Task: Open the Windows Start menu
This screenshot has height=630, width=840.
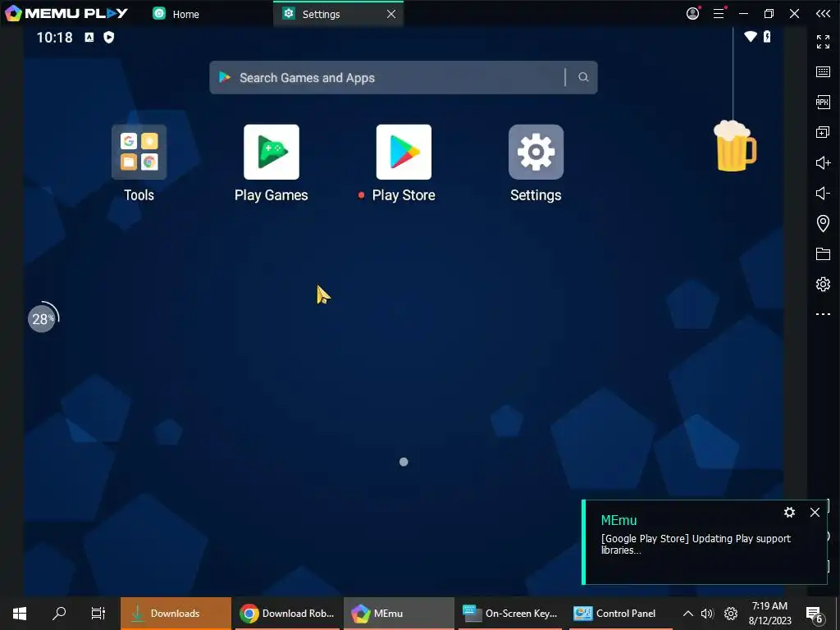Action: 20,614
